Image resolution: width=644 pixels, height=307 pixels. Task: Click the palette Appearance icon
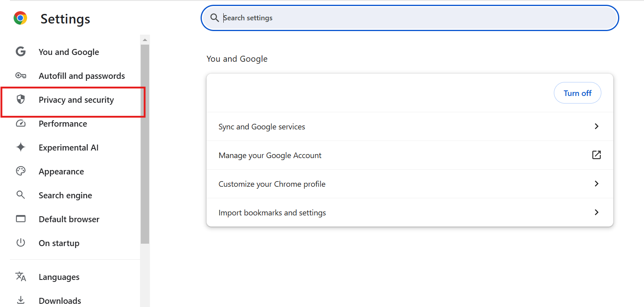pyautogui.click(x=21, y=171)
